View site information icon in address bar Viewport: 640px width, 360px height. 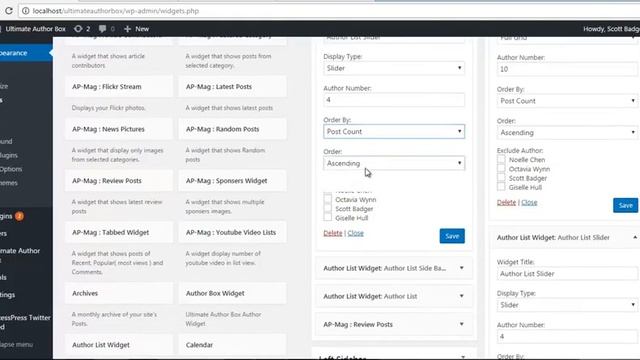25,11
